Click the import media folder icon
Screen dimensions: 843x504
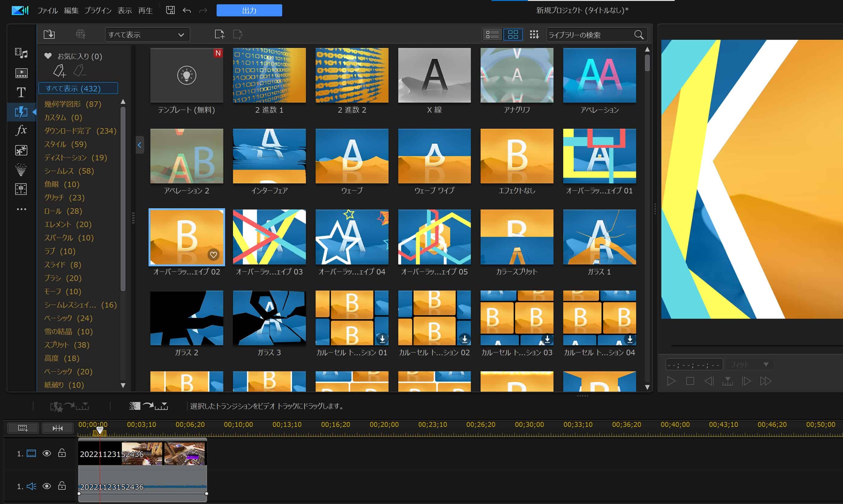pos(49,34)
